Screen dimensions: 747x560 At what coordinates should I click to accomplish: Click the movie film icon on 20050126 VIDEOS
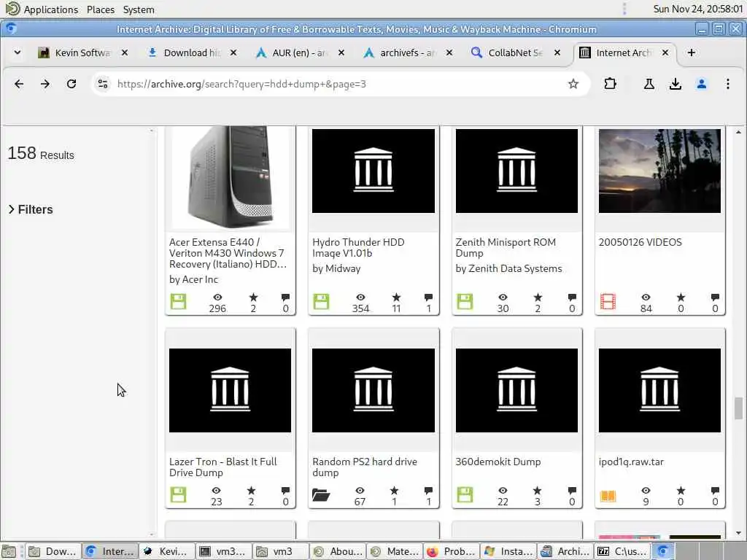click(x=608, y=301)
